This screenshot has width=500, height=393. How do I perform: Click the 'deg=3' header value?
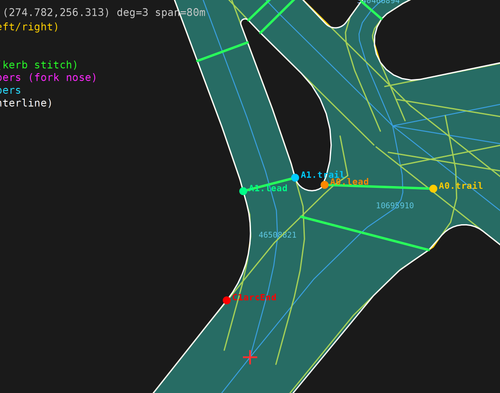pyautogui.click(x=132, y=13)
